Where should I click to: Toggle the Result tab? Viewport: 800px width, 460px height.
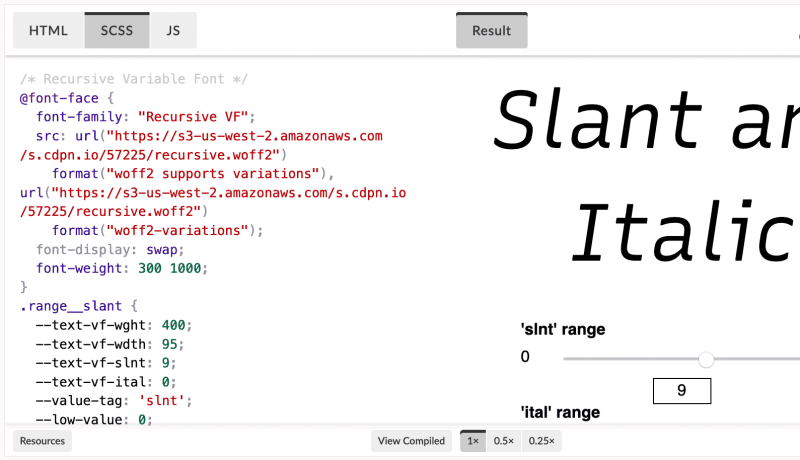[x=491, y=31]
